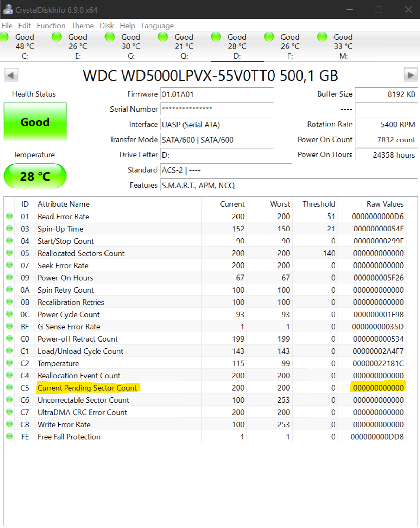Select disk Q: status circle at 21 °C
The height and width of the screenshot is (528, 420).
click(x=163, y=37)
